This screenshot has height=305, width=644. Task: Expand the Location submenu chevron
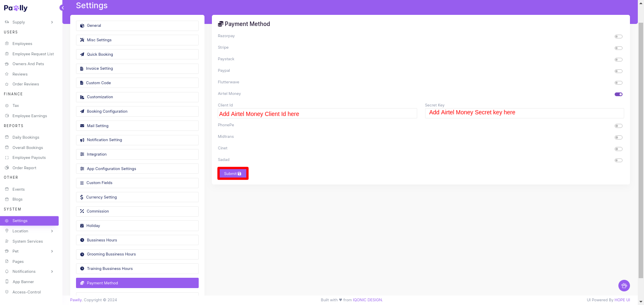tap(52, 231)
